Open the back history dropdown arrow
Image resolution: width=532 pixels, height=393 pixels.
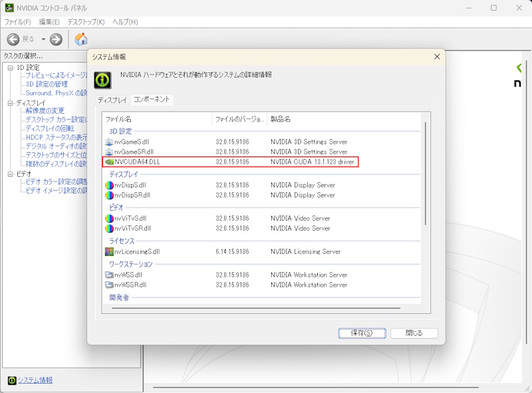click(43, 39)
